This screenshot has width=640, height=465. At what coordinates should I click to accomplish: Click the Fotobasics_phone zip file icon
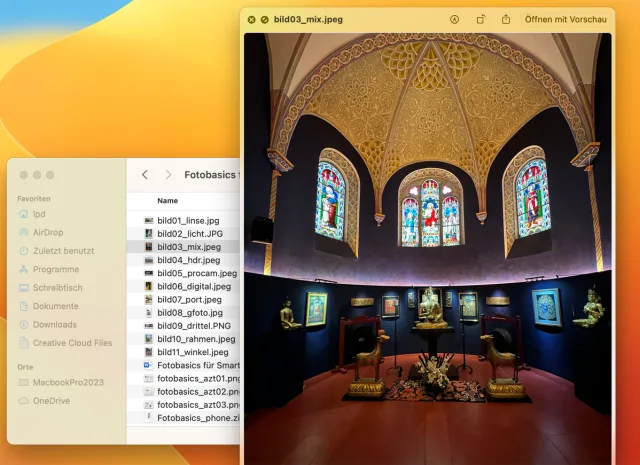click(149, 418)
